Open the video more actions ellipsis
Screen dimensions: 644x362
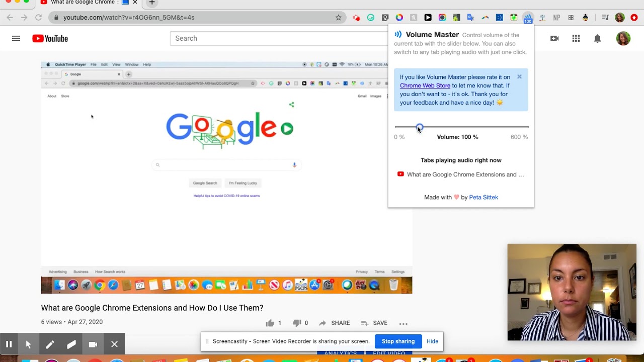click(x=404, y=323)
